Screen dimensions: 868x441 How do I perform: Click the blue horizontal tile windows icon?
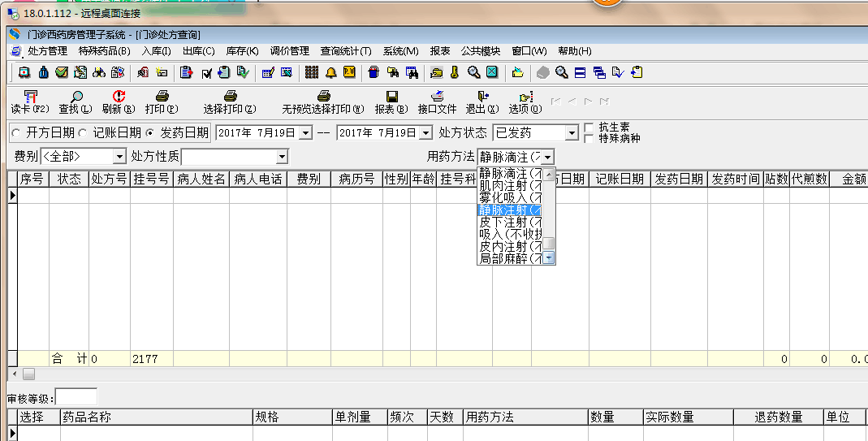(580, 72)
